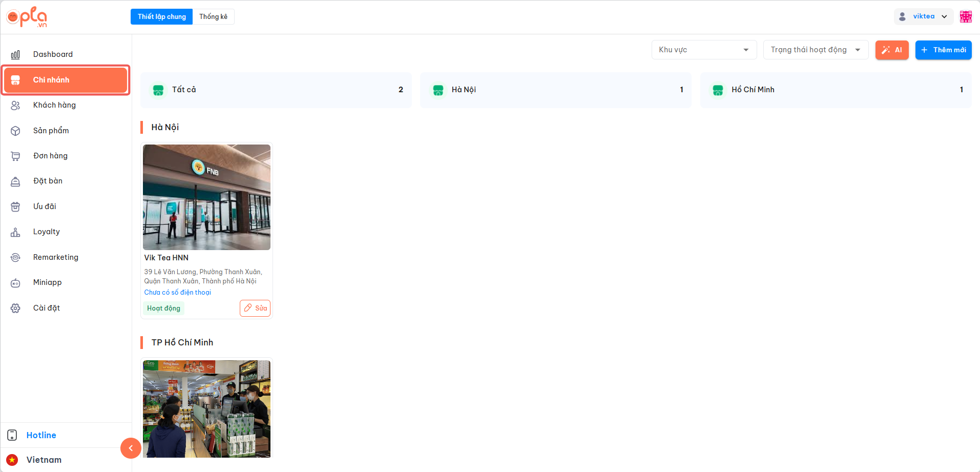Click the Đơn hàng cart icon
This screenshot has height=472, width=980.
pos(15,156)
